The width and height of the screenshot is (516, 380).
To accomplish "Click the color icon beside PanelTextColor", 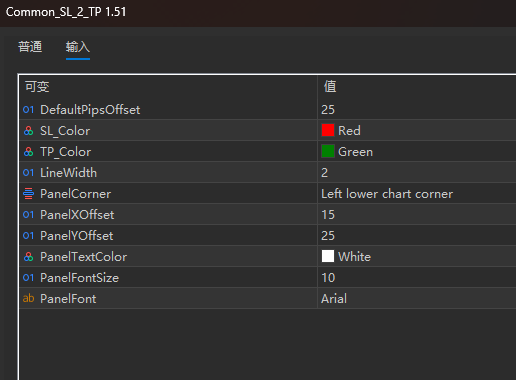I will (28, 257).
